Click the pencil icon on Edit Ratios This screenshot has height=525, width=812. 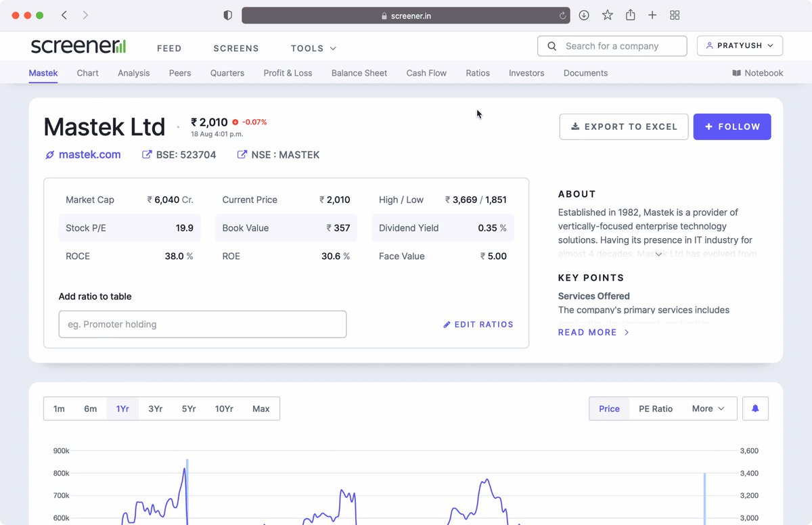(447, 325)
